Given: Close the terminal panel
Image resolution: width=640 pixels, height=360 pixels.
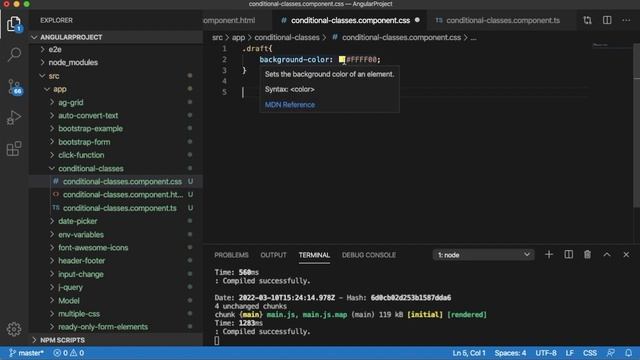Looking at the screenshot, I should point(626,255).
